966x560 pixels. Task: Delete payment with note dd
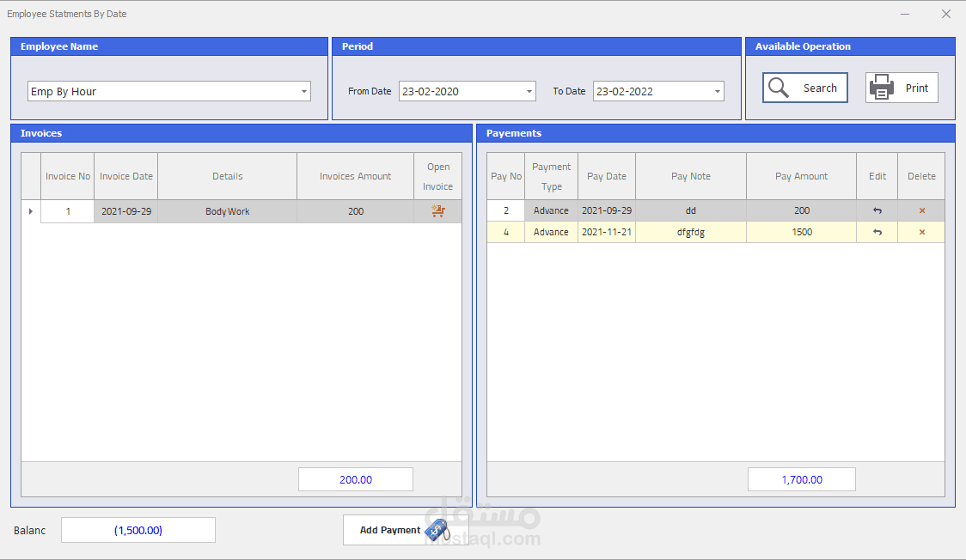click(x=921, y=210)
